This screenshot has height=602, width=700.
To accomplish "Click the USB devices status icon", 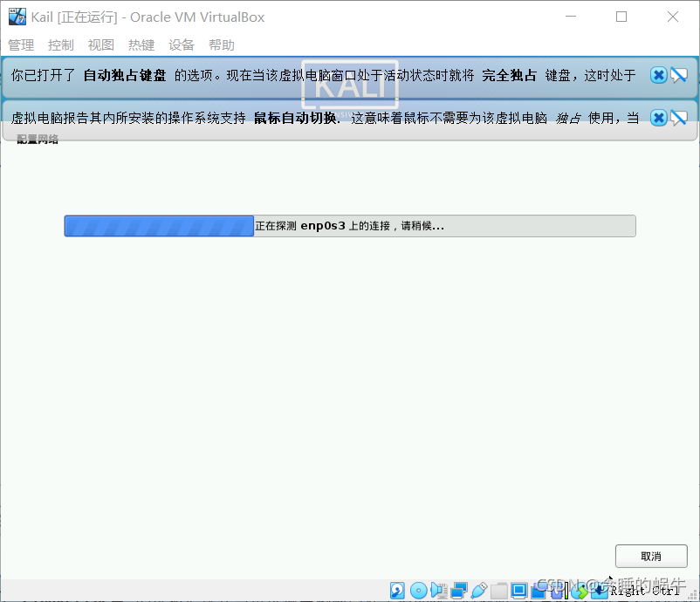I will point(479,590).
